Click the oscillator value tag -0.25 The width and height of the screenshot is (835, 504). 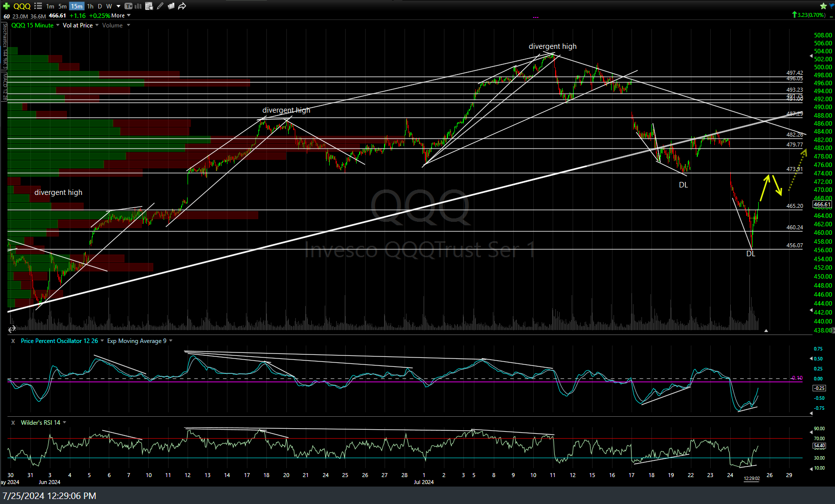tap(819, 388)
